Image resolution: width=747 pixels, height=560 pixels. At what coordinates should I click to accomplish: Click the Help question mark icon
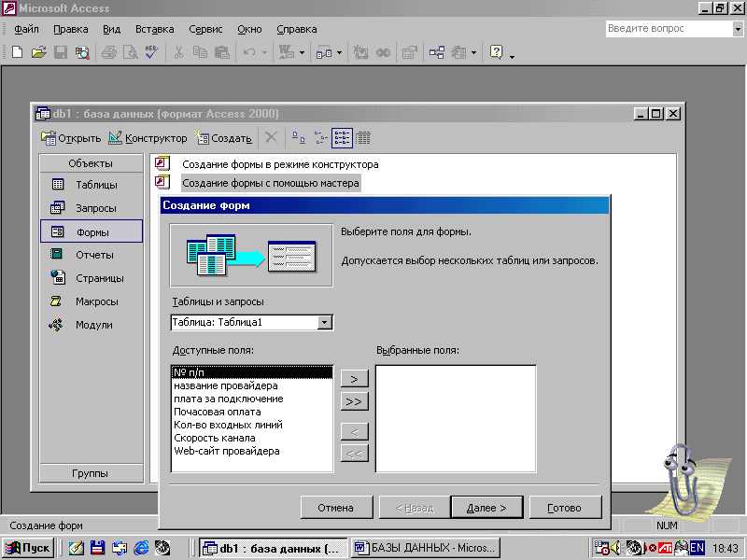(496, 52)
